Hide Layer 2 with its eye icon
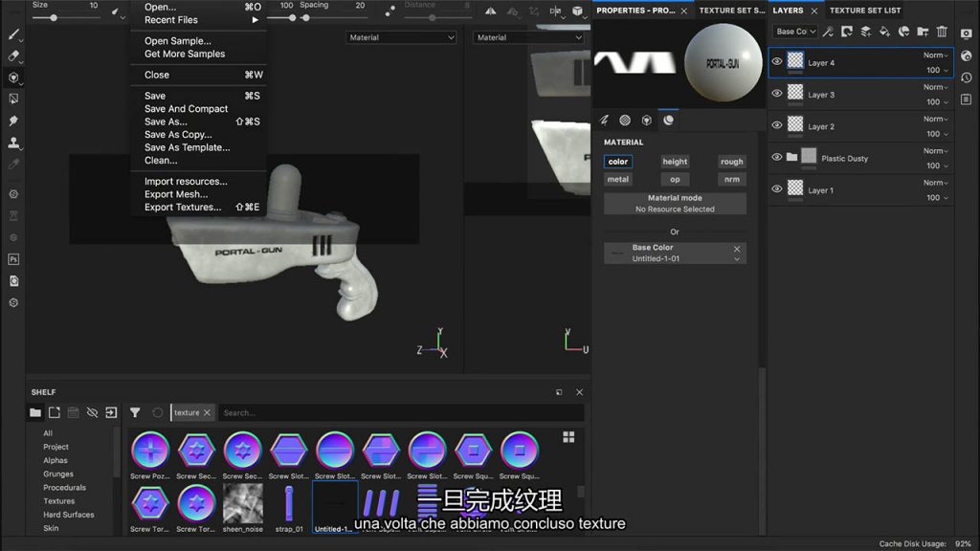Screen dimensions: 980x551 pyautogui.click(x=777, y=125)
